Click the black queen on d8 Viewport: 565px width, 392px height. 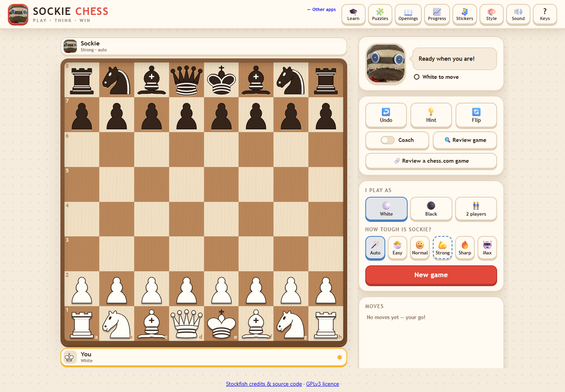tap(186, 80)
